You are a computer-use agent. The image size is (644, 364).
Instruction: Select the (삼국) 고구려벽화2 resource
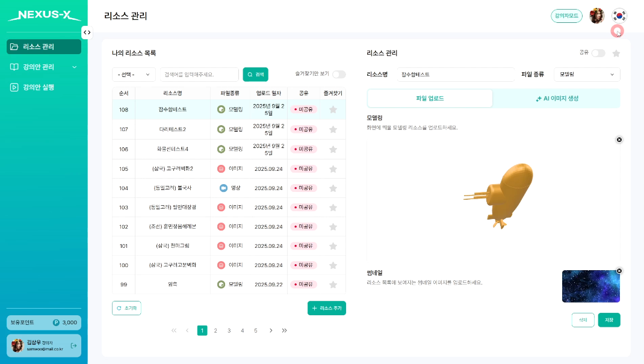coord(173,168)
